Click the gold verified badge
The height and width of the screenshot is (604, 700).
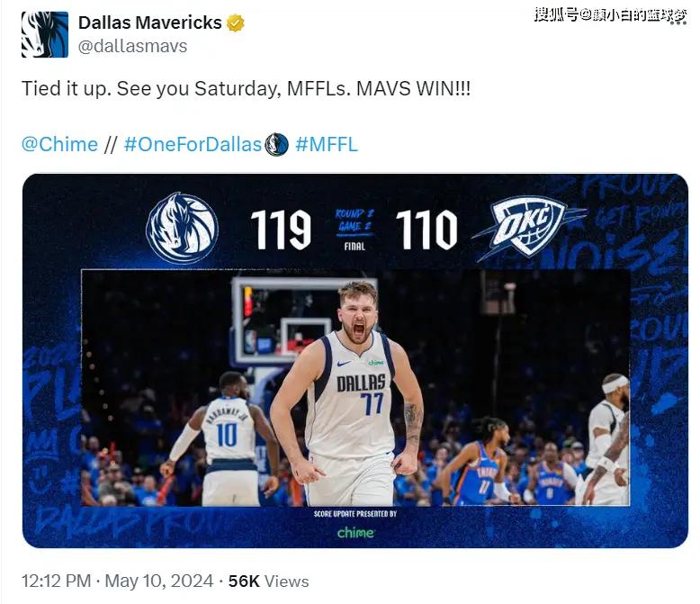pyautogui.click(x=235, y=23)
